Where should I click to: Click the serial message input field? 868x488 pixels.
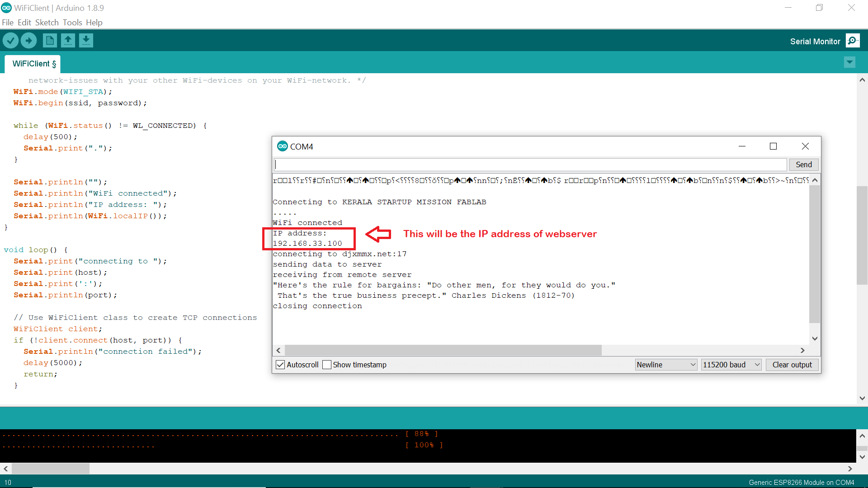click(x=530, y=164)
